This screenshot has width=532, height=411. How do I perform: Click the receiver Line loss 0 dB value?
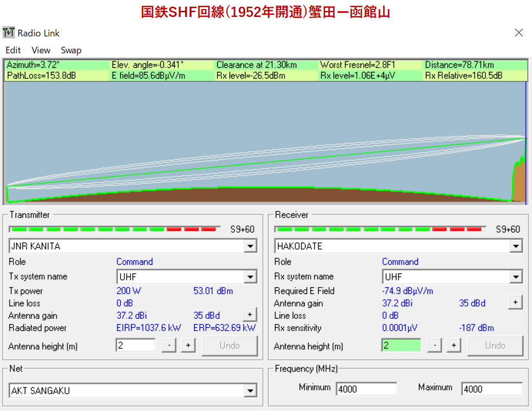pyautogui.click(x=390, y=316)
